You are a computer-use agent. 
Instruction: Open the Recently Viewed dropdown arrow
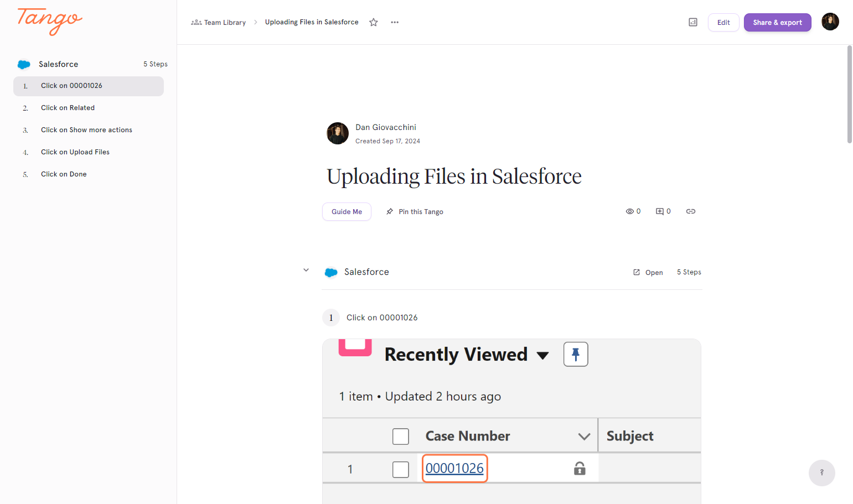point(543,355)
